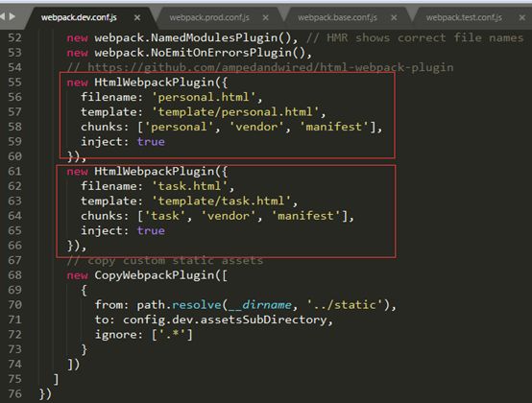Open the webpack.test.conf.js tab
This screenshot has height=403, width=532.
(x=464, y=17)
